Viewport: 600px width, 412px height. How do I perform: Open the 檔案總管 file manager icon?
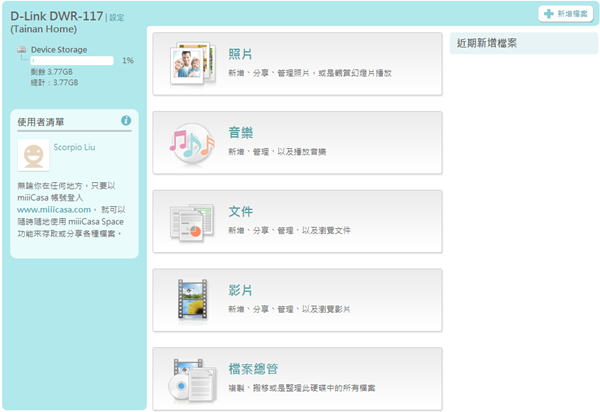coord(192,381)
